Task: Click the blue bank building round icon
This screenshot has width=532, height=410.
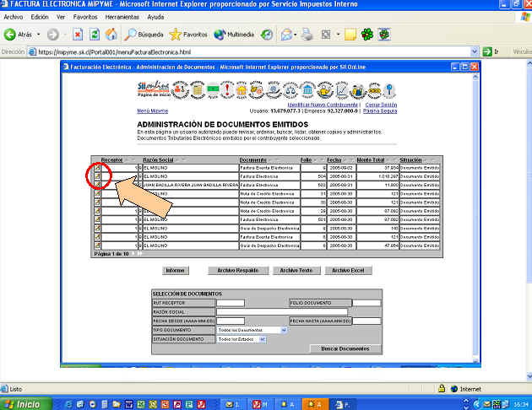Action: [x=307, y=90]
